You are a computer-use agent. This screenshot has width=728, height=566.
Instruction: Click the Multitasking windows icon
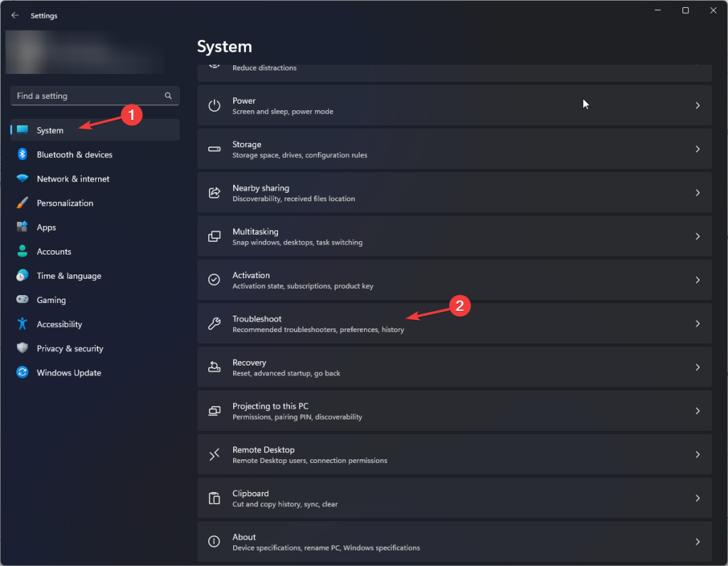point(214,236)
